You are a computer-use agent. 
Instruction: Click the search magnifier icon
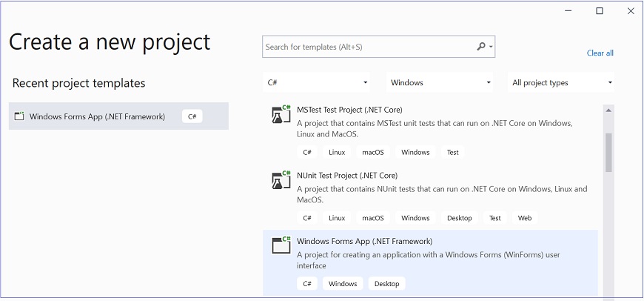(x=481, y=47)
